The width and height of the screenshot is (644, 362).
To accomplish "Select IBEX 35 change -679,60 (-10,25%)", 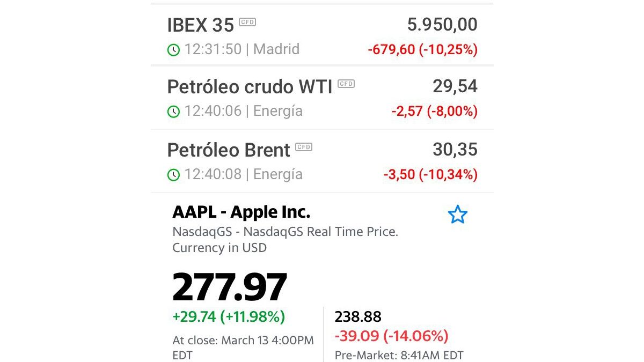I will pyautogui.click(x=422, y=50).
